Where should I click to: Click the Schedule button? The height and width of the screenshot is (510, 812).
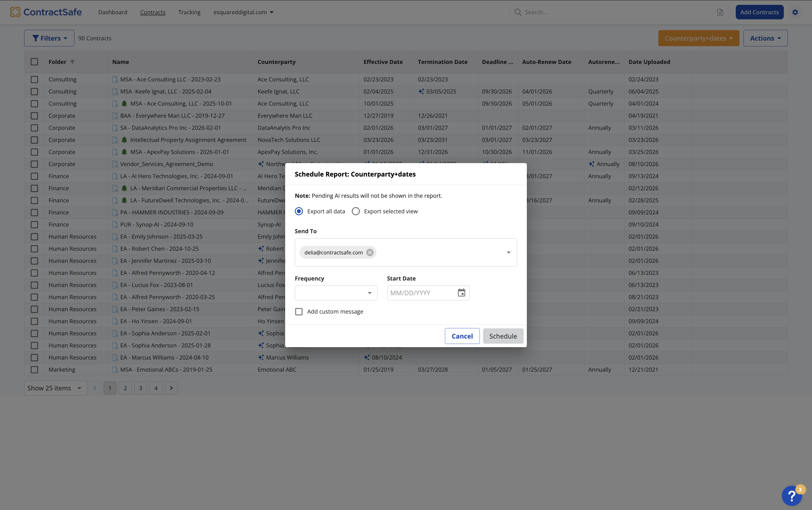point(503,336)
